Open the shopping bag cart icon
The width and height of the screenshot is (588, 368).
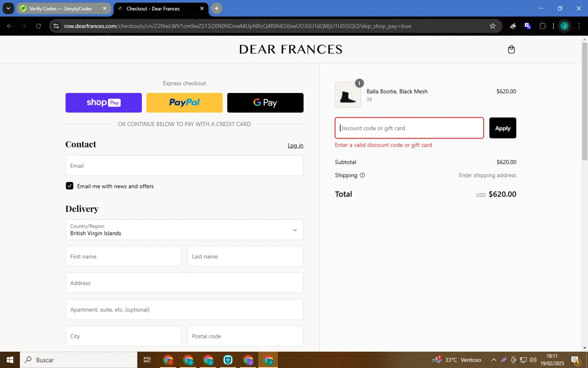(x=511, y=49)
